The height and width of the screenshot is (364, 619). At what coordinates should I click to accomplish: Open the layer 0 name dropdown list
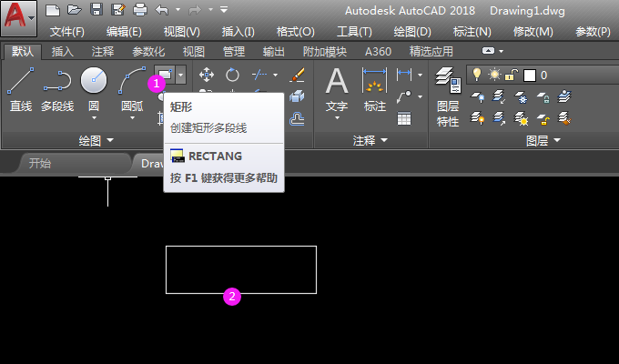[544, 75]
